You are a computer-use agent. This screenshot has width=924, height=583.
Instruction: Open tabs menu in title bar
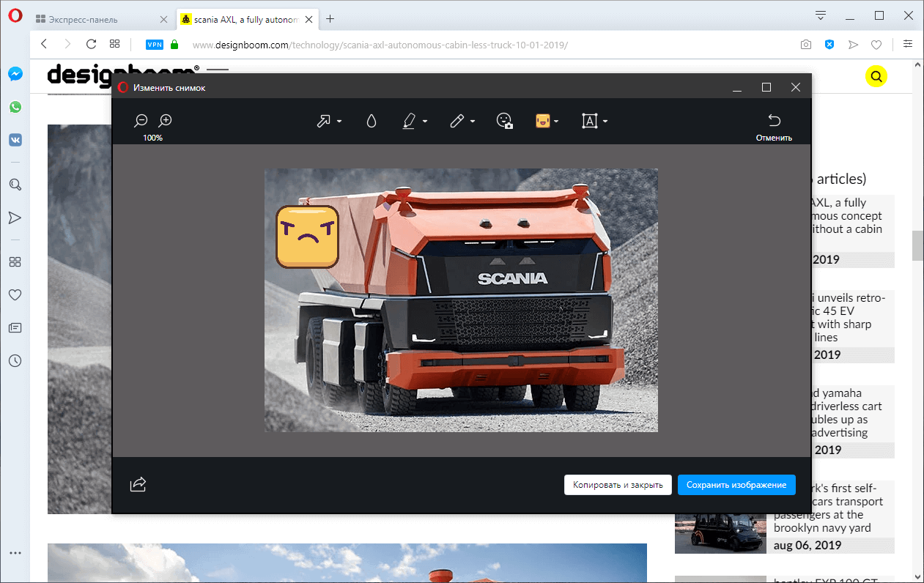(821, 15)
